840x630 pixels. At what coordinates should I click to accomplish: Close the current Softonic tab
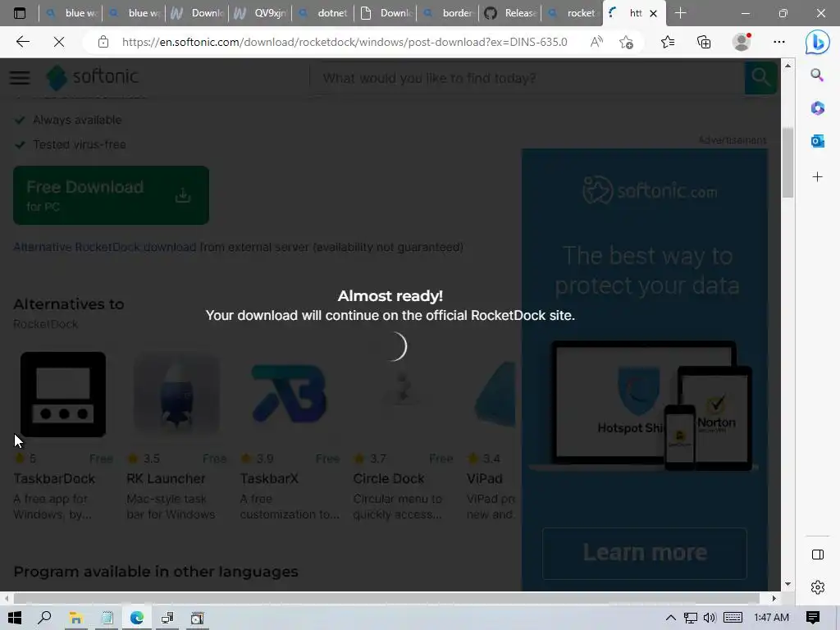point(653,13)
